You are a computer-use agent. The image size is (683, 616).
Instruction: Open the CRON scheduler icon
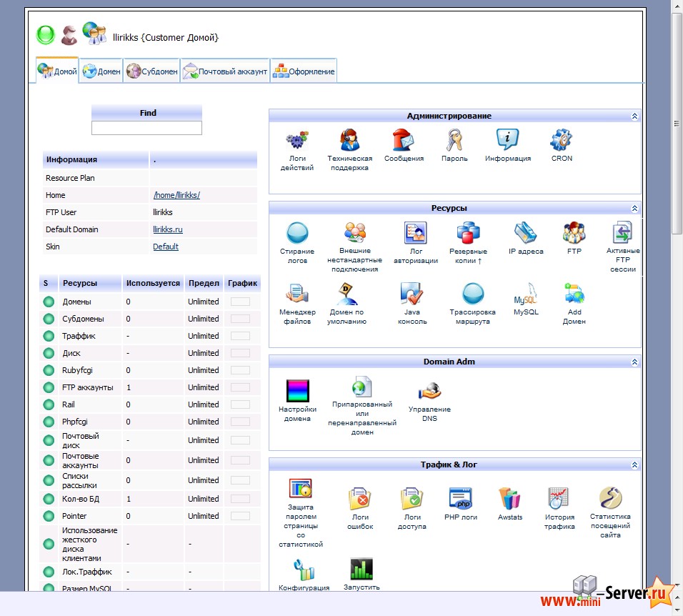562,140
